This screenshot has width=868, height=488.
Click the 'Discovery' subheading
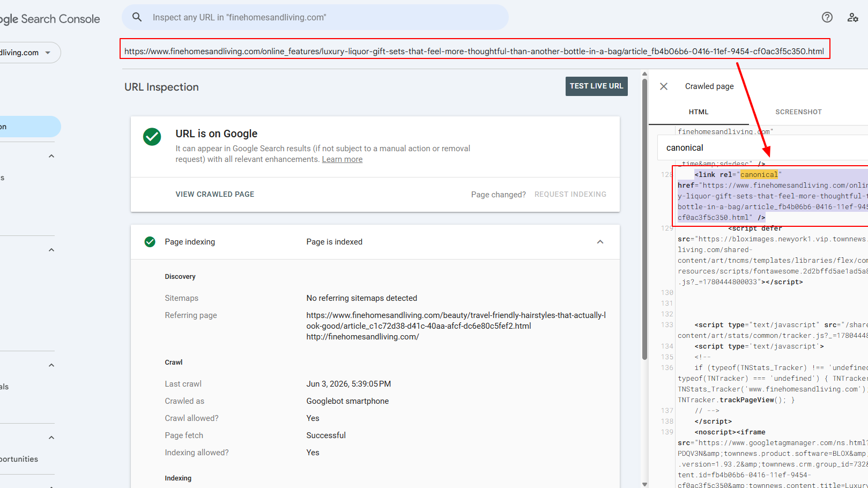coord(180,277)
